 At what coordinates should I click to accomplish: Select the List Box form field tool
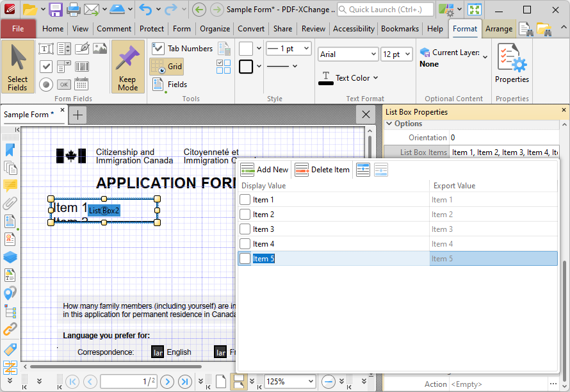click(63, 49)
